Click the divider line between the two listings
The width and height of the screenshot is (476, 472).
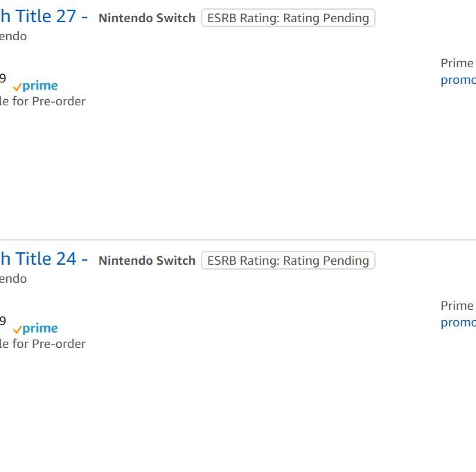[x=238, y=240]
